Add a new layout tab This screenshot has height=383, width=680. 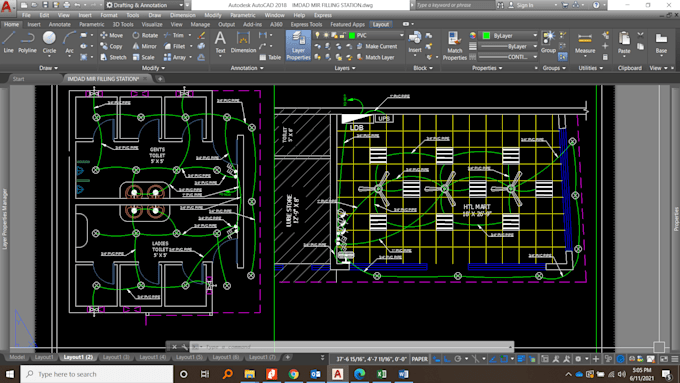(287, 357)
